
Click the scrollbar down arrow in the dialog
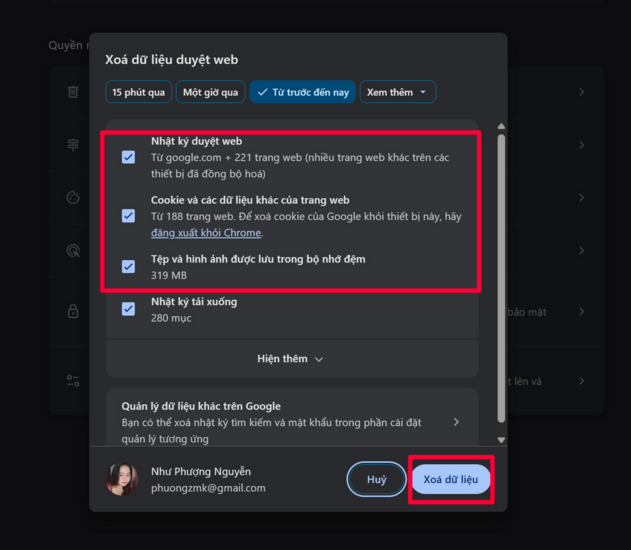501,439
